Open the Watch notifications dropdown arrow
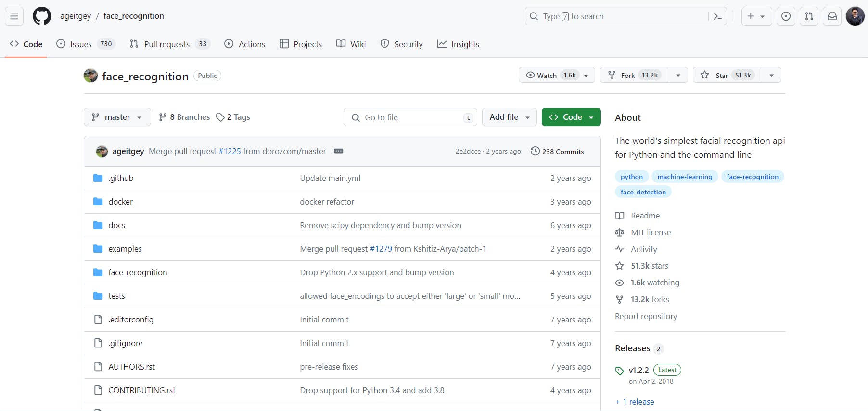Image resolution: width=868 pixels, height=411 pixels. click(x=587, y=75)
